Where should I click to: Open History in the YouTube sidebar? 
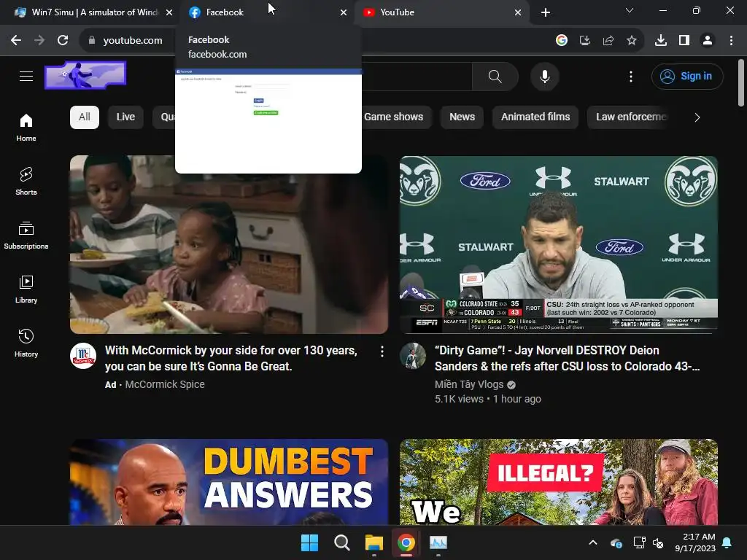26,343
